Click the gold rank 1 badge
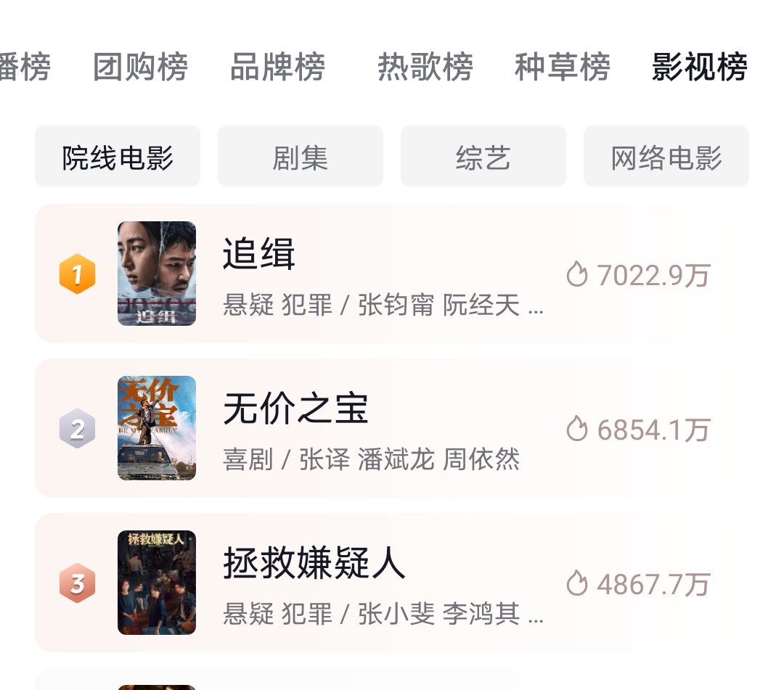The image size is (784, 690). [77, 274]
